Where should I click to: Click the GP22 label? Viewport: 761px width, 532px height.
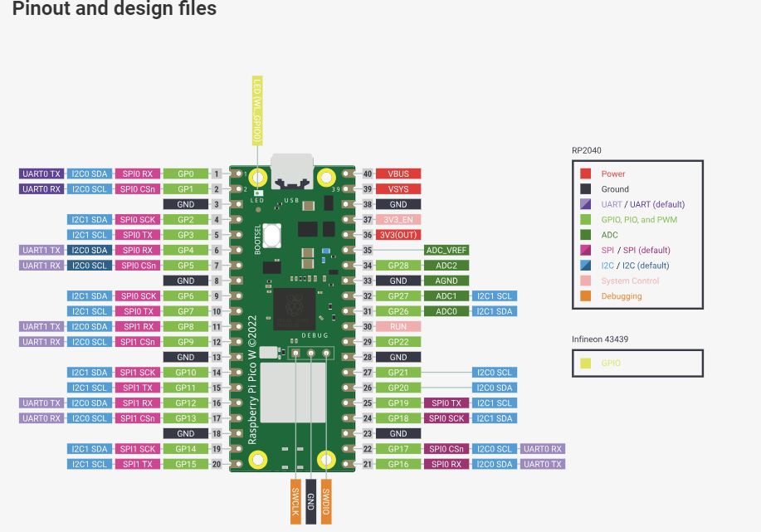[398, 342]
